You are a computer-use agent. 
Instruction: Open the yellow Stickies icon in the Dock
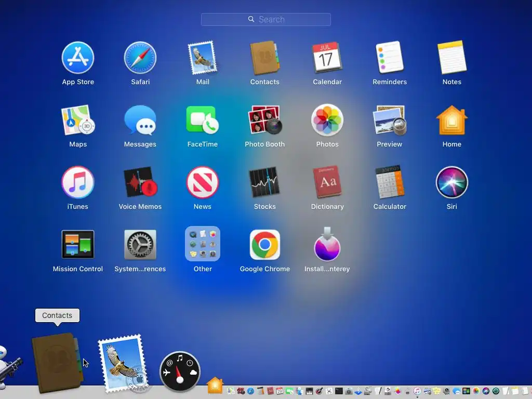[x=436, y=391]
